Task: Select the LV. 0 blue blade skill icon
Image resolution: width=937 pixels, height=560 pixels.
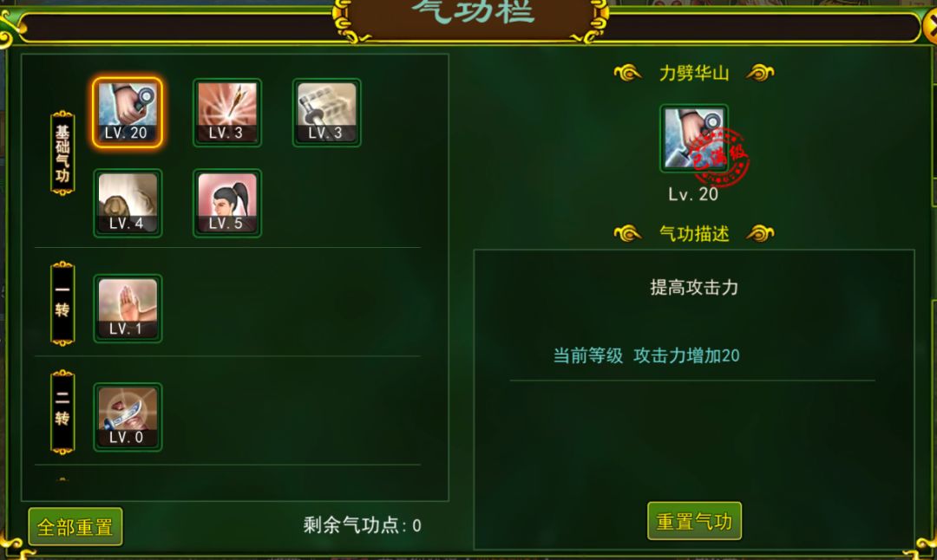Action: point(128,417)
